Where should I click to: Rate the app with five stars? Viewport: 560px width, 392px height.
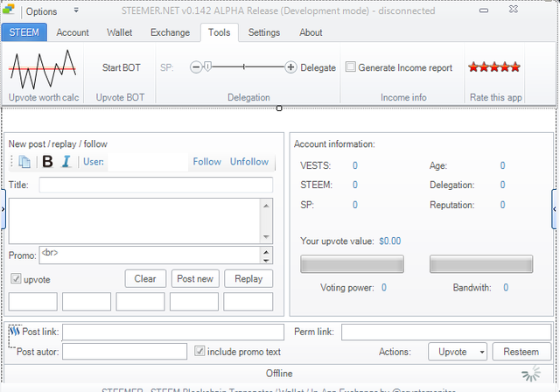coord(494,66)
